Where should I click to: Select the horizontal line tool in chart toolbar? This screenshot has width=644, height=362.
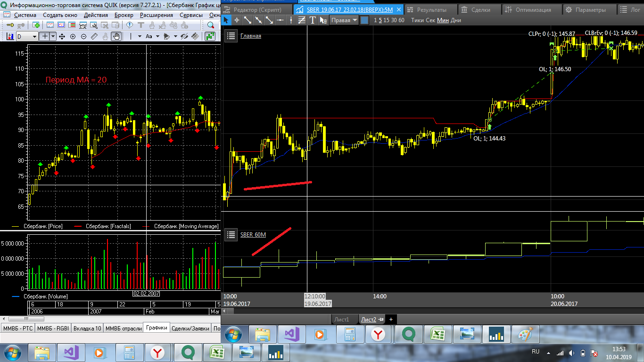[280, 20]
